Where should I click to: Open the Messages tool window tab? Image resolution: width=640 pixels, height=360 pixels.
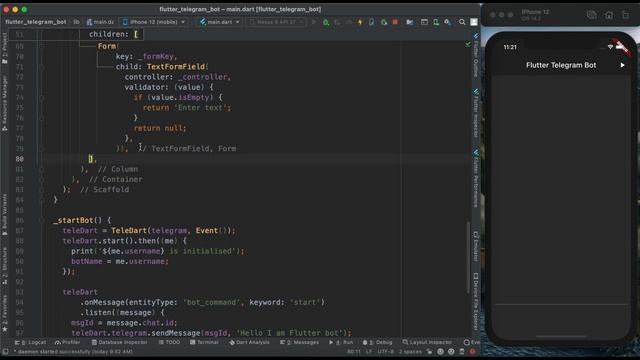(299, 342)
